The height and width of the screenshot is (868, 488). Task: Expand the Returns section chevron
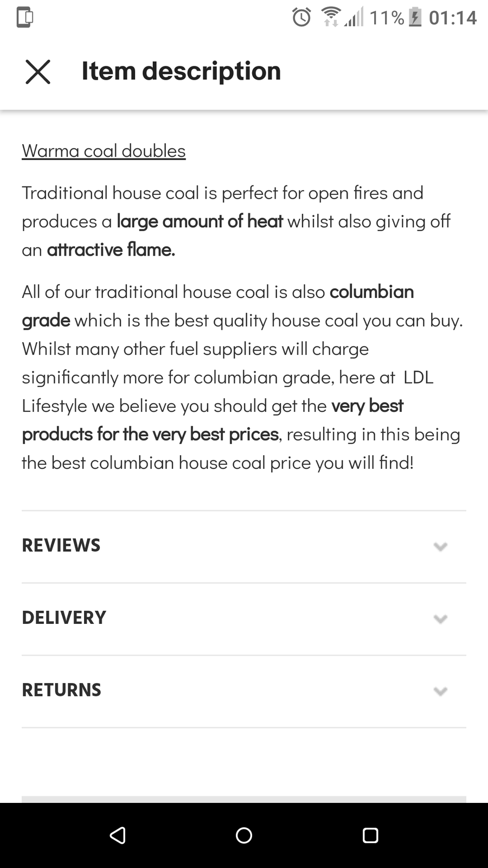coord(440,691)
